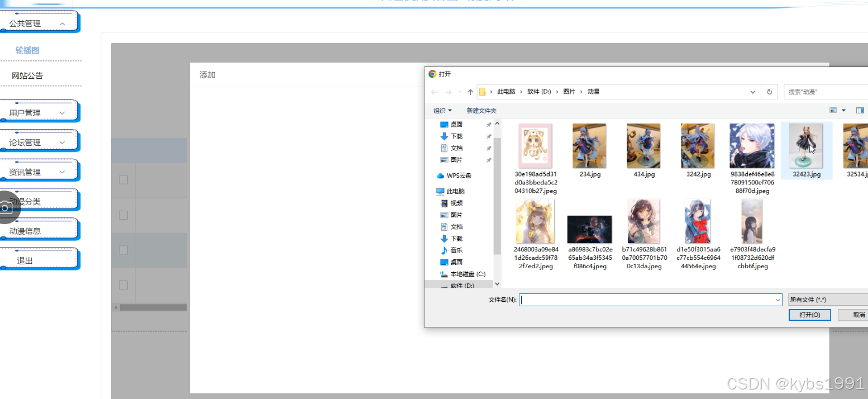Click the 取消 button
This screenshot has height=399, width=868.
(853, 315)
